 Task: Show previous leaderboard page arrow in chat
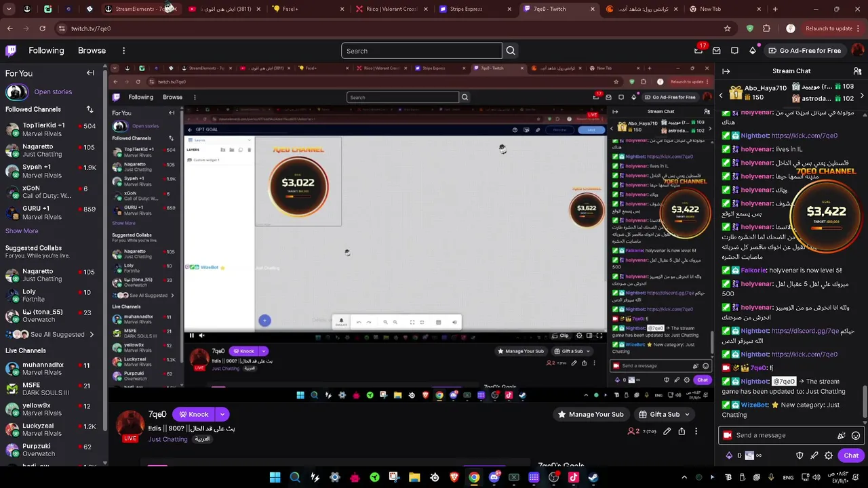(x=722, y=96)
